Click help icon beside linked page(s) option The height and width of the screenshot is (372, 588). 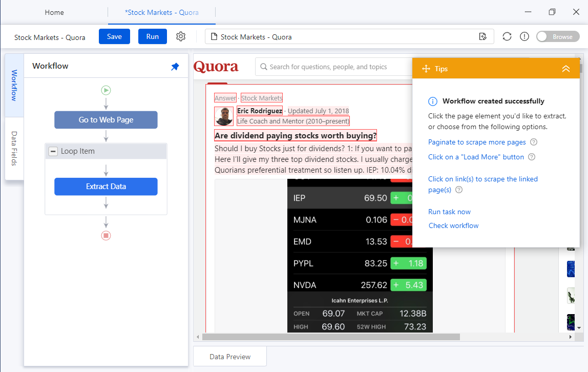458,190
